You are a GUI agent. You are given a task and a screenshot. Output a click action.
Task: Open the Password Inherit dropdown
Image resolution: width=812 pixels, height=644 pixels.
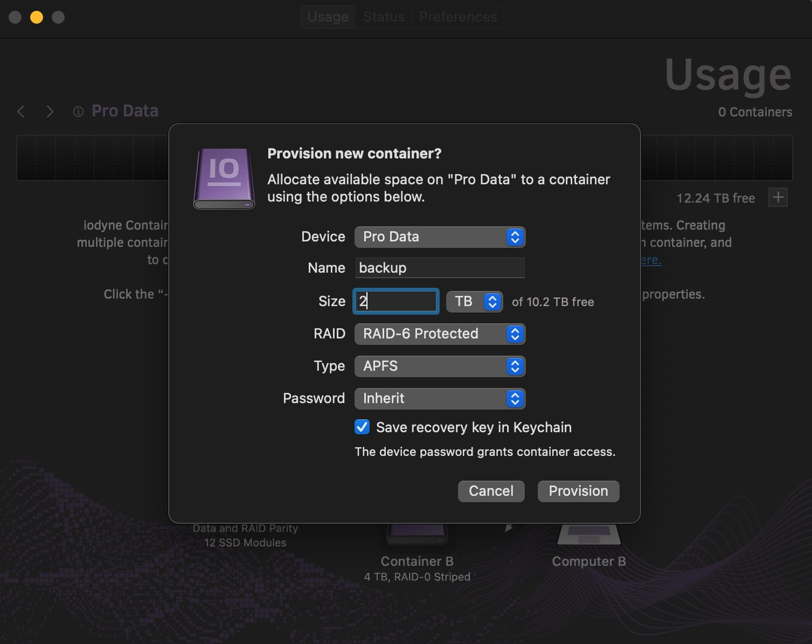coord(440,399)
